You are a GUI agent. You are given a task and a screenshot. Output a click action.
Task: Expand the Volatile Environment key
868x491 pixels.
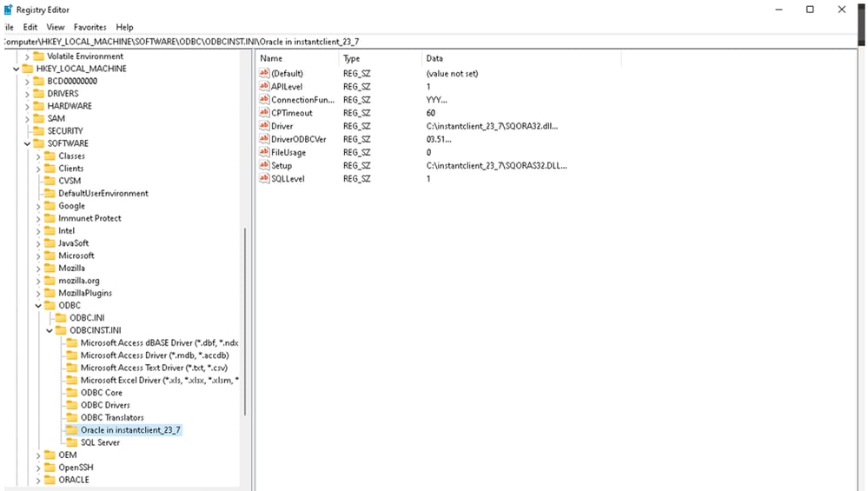tap(27, 56)
